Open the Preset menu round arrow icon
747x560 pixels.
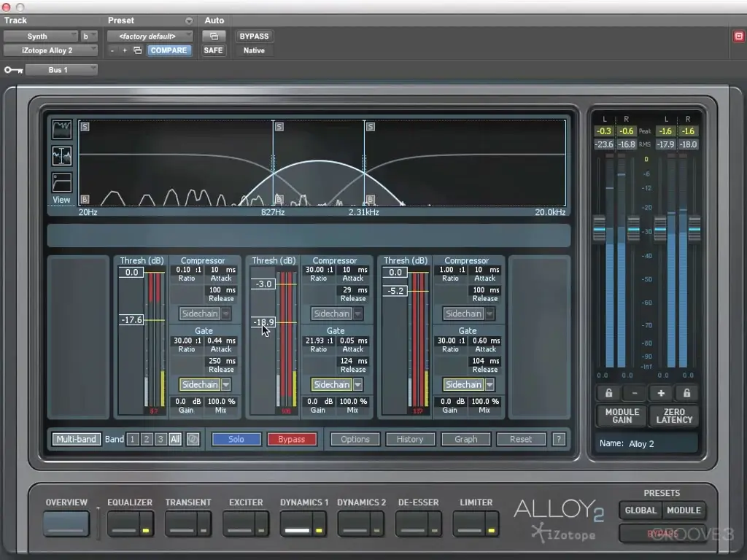(189, 21)
